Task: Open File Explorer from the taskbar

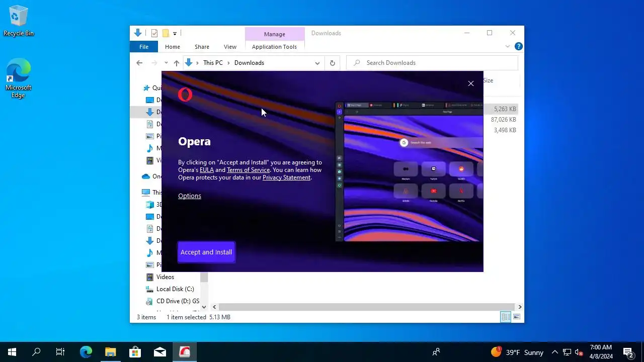Action: tap(111, 352)
